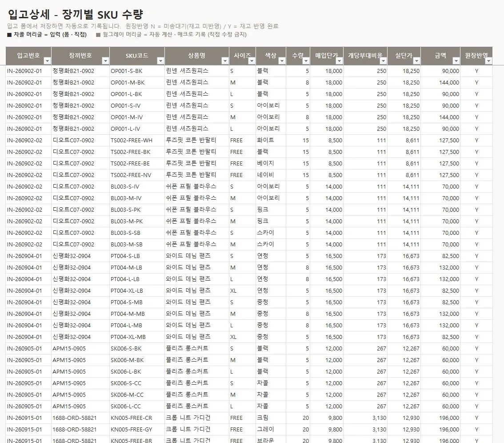Select the 입고번호 header cell
The image size is (504, 443).
pyautogui.click(x=28, y=56)
